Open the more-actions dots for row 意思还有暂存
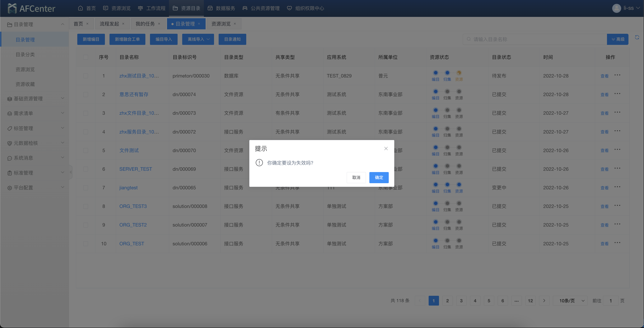 click(x=617, y=94)
